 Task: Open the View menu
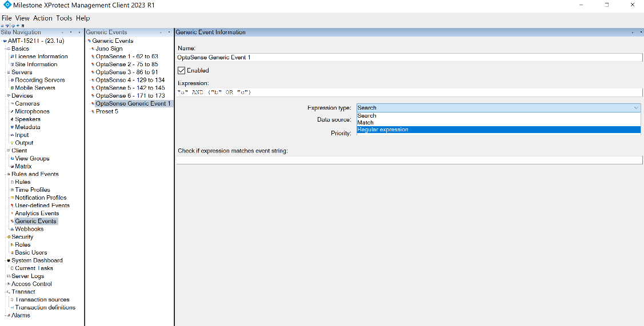[22, 18]
